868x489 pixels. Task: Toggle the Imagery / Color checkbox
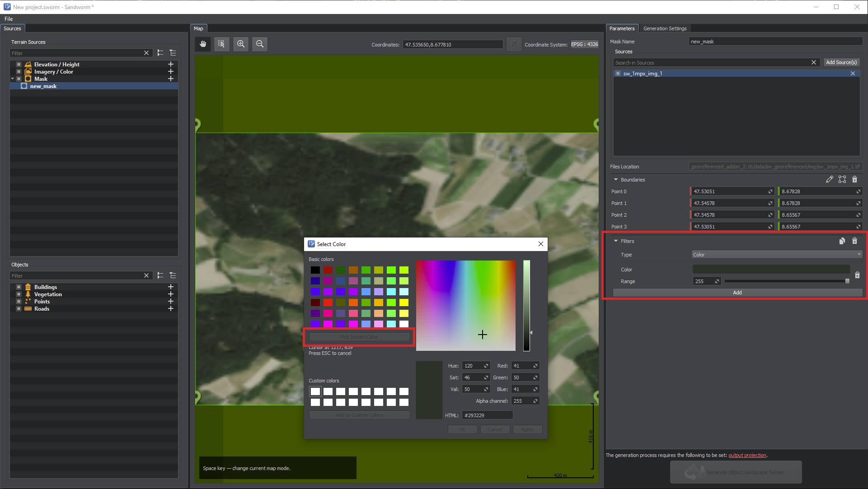tap(19, 71)
